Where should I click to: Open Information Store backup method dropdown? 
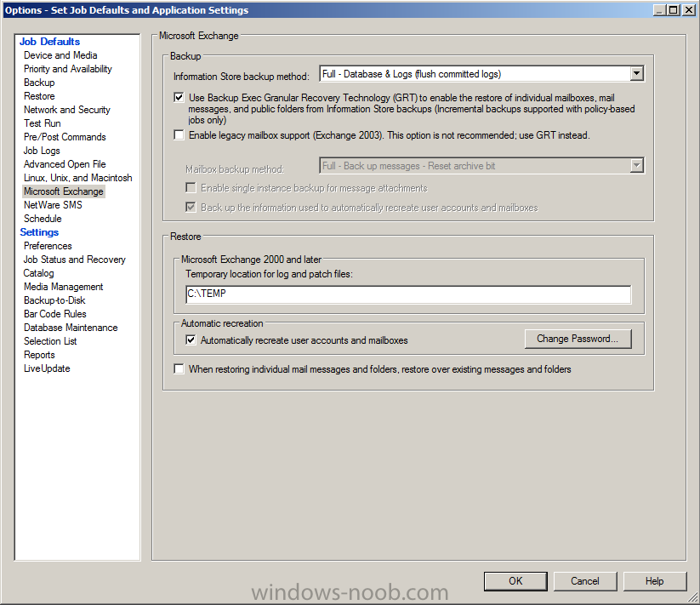click(x=636, y=74)
